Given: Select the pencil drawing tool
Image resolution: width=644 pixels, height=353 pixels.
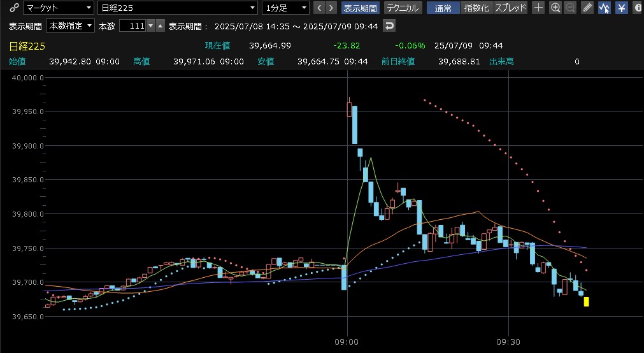Looking at the screenshot, I should click(x=587, y=8).
